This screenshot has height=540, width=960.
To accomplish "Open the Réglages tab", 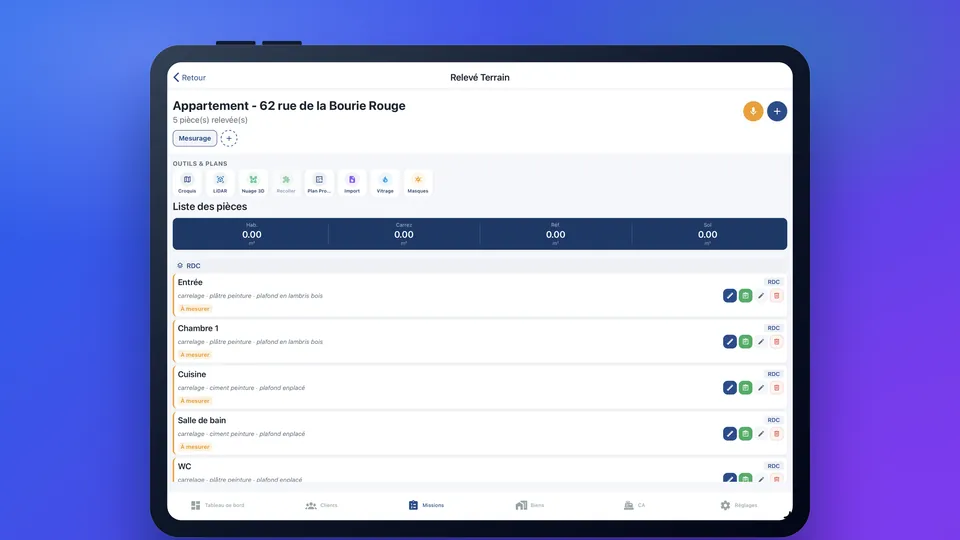I will tap(739, 505).
